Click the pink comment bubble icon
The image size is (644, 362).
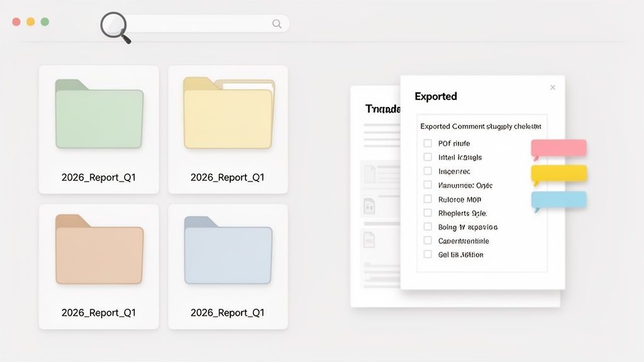(558, 146)
